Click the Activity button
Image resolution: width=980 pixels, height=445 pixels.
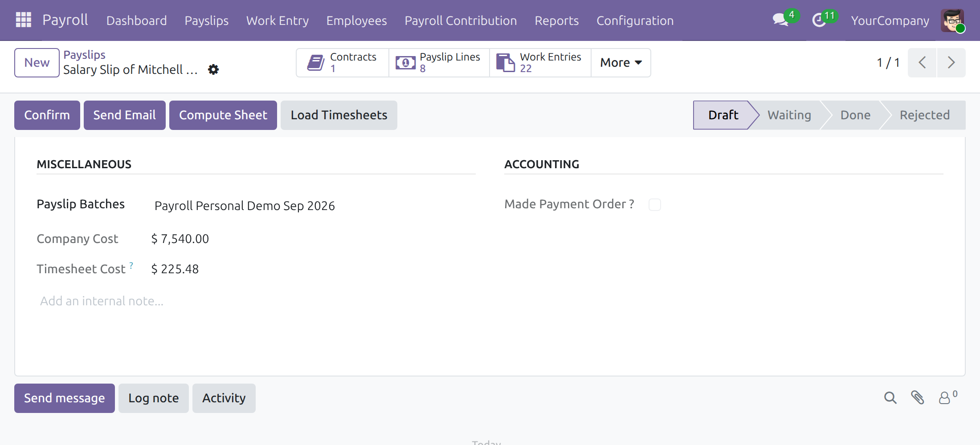224,398
